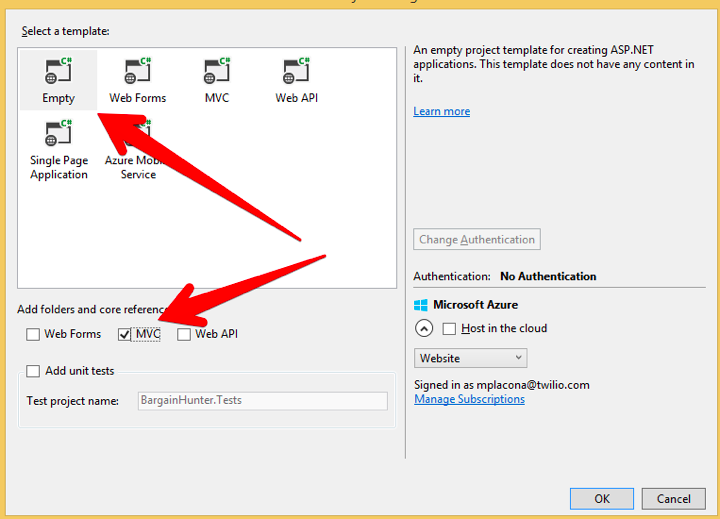Tick the Web API core references checkbox
The image size is (720, 519).
tap(184, 334)
